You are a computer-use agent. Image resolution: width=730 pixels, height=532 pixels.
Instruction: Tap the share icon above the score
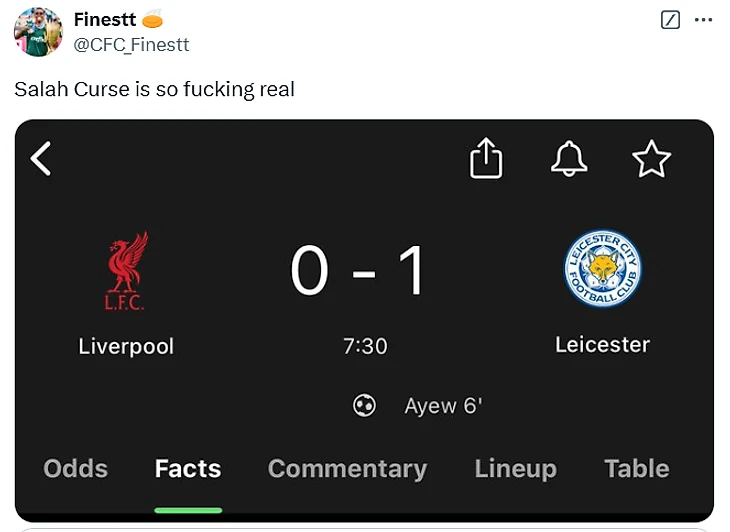pos(486,158)
